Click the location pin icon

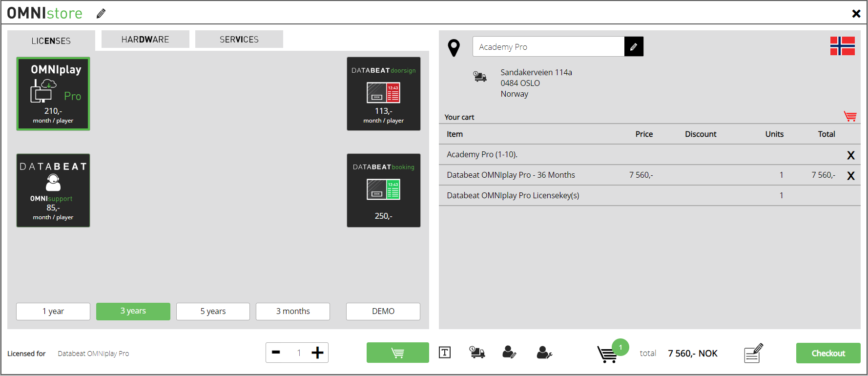(454, 48)
